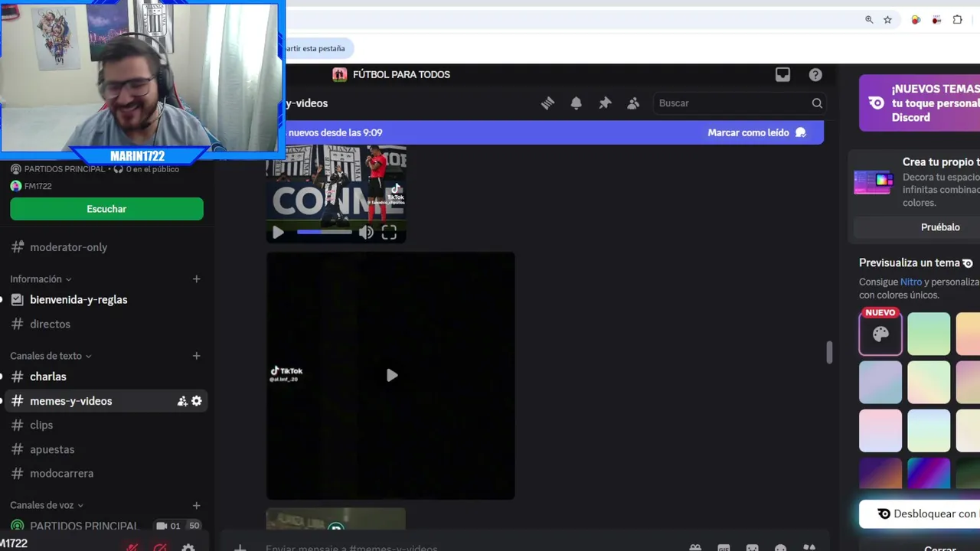This screenshot has width=980, height=551.
Task: Open the moderator-only channel
Action: click(106, 247)
